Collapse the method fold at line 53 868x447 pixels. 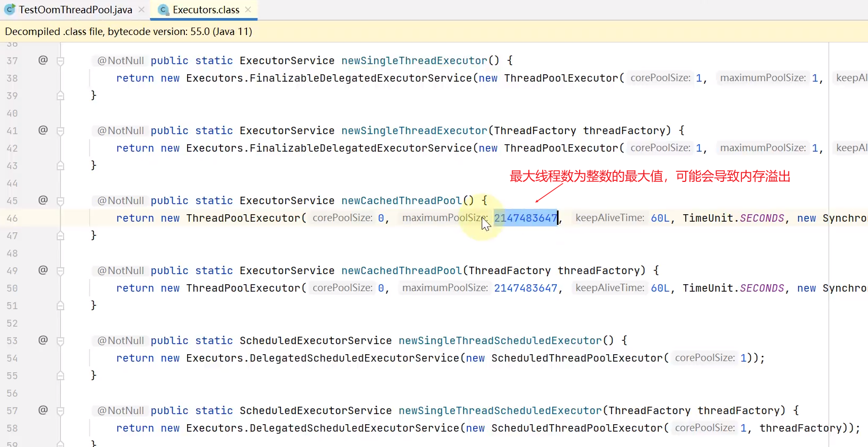(x=60, y=341)
